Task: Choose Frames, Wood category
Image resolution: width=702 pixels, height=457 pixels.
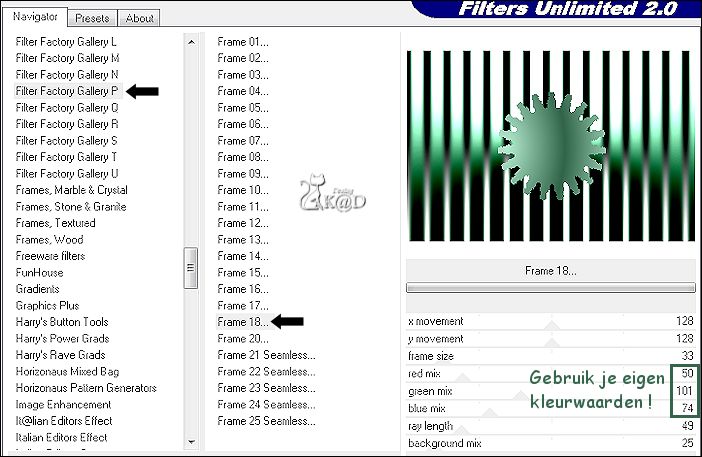Action: [x=49, y=239]
